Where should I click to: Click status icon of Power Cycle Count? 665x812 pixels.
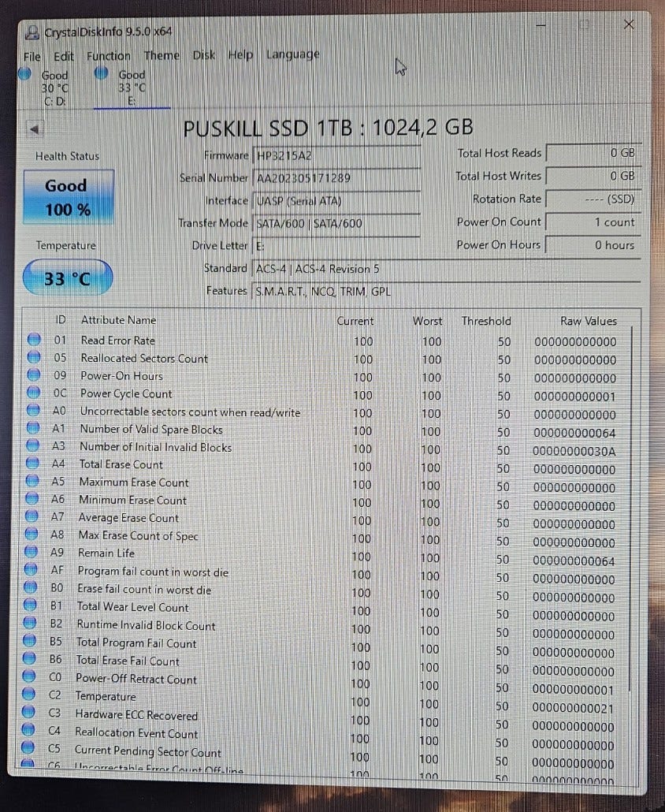pyautogui.click(x=33, y=393)
